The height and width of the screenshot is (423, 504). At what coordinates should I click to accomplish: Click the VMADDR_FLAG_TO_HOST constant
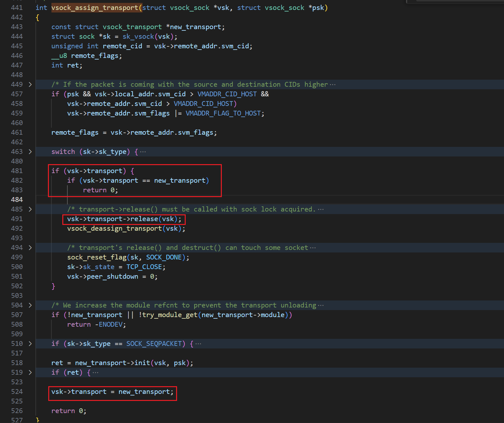pyautogui.click(x=223, y=113)
